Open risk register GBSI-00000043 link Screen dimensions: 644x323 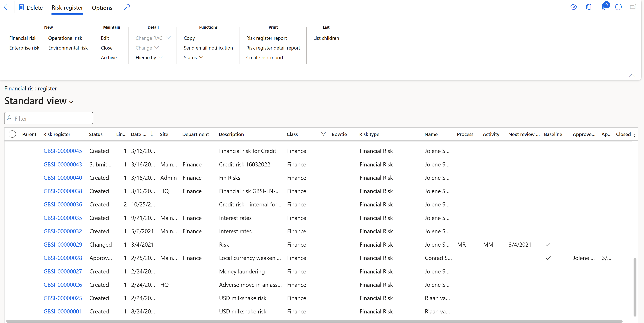(63, 164)
